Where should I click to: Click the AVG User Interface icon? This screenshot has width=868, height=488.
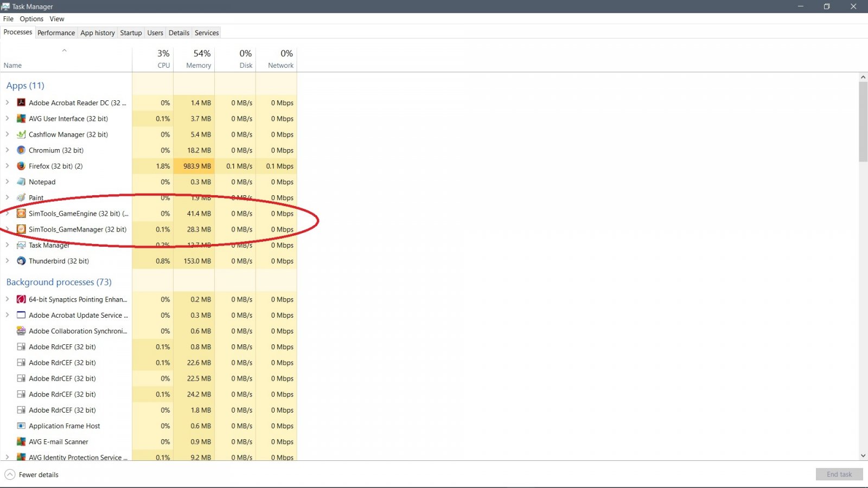coord(21,118)
